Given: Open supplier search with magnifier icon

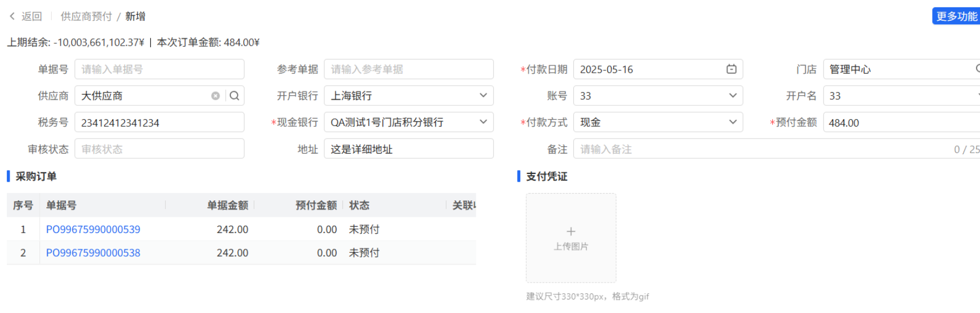Looking at the screenshot, I should coord(234,96).
